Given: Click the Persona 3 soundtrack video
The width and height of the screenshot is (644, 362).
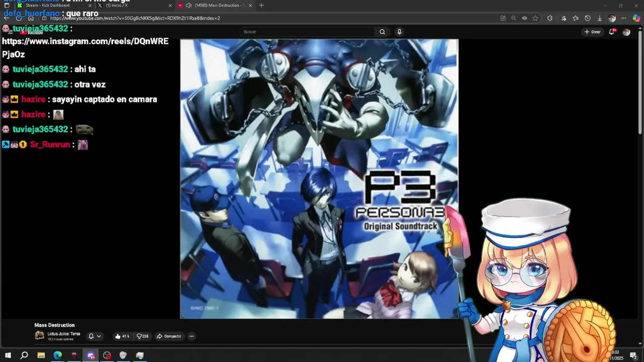Looking at the screenshot, I should coord(319,179).
